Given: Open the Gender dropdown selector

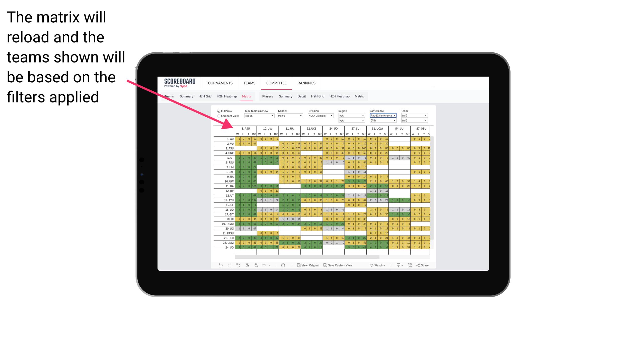Looking at the screenshot, I should point(289,116).
